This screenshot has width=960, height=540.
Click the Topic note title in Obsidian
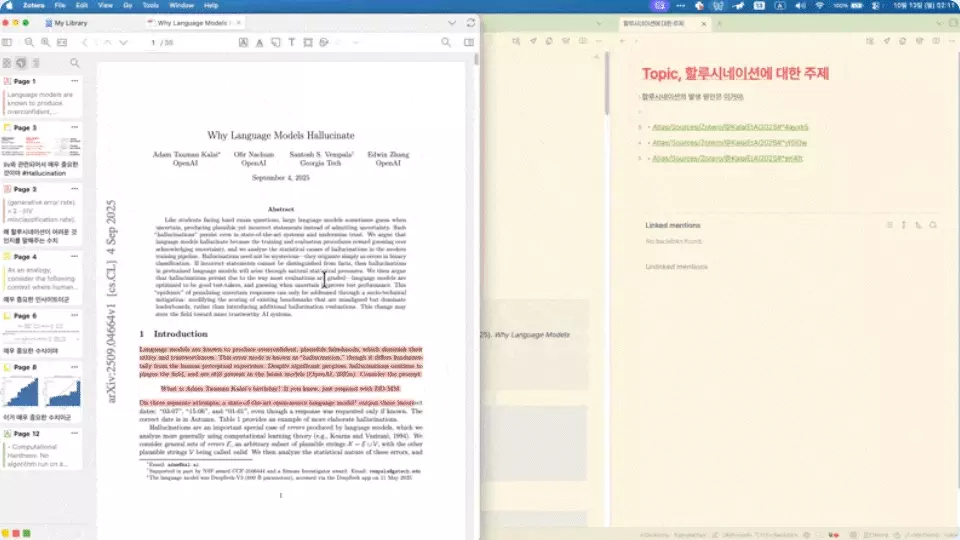pyautogui.click(x=735, y=73)
